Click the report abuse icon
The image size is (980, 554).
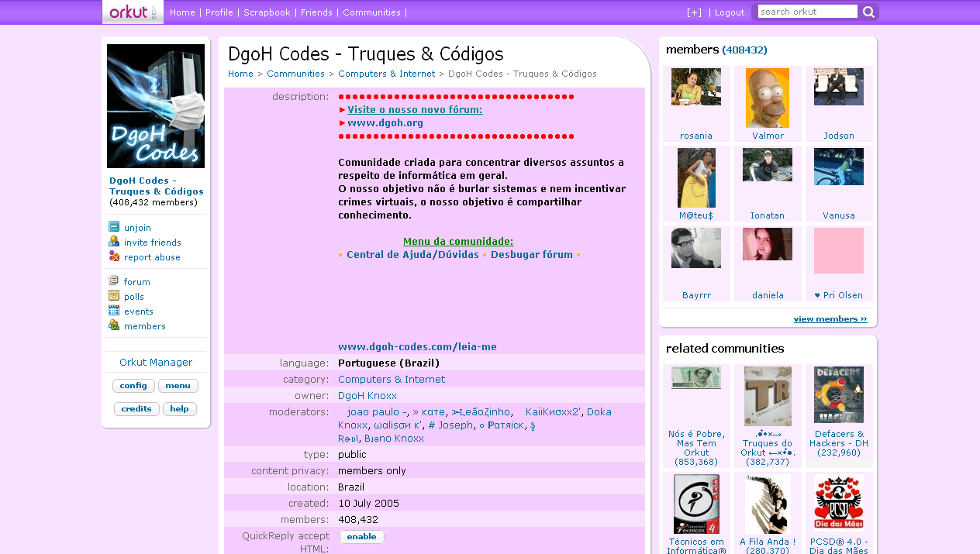(114, 256)
